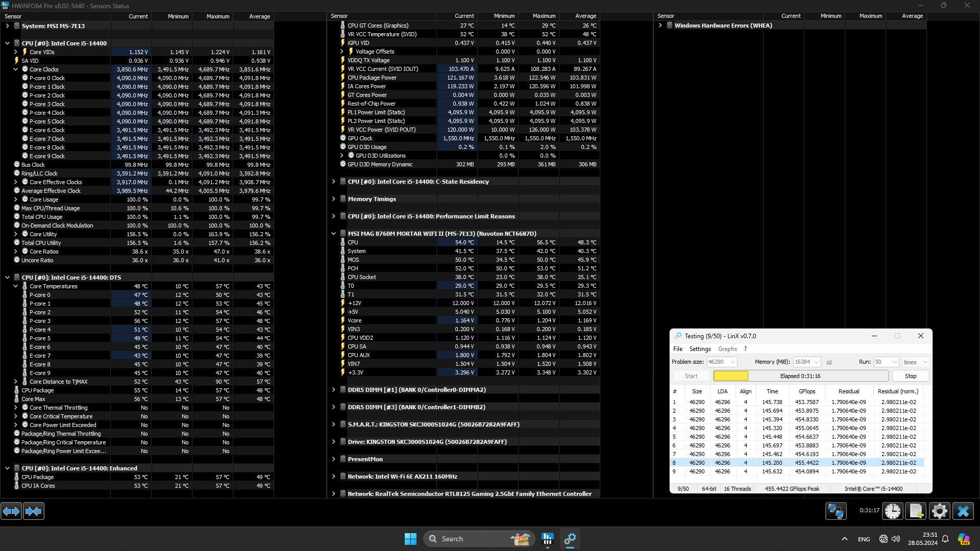Viewport: 980px width, 551px height.
Task: Open the Problem size dropdown in LinX
Action: tap(733, 362)
